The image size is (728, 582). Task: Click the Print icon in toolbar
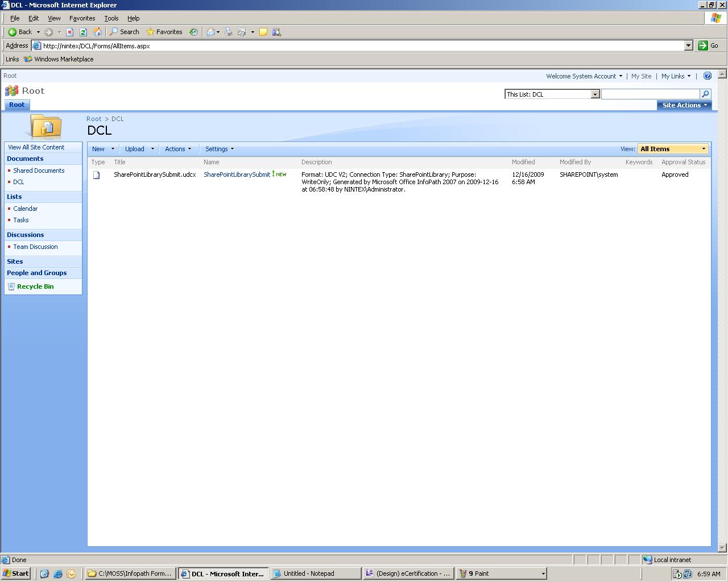[229, 32]
